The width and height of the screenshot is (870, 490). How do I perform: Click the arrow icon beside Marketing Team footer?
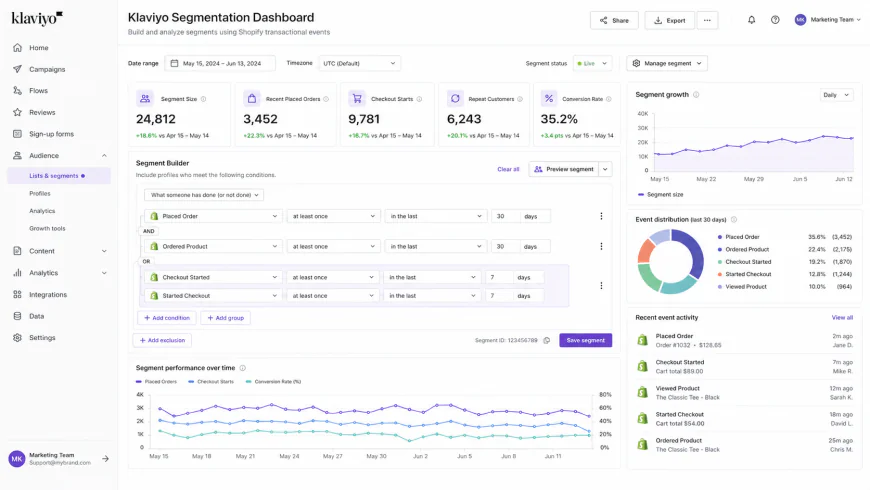point(105,459)
